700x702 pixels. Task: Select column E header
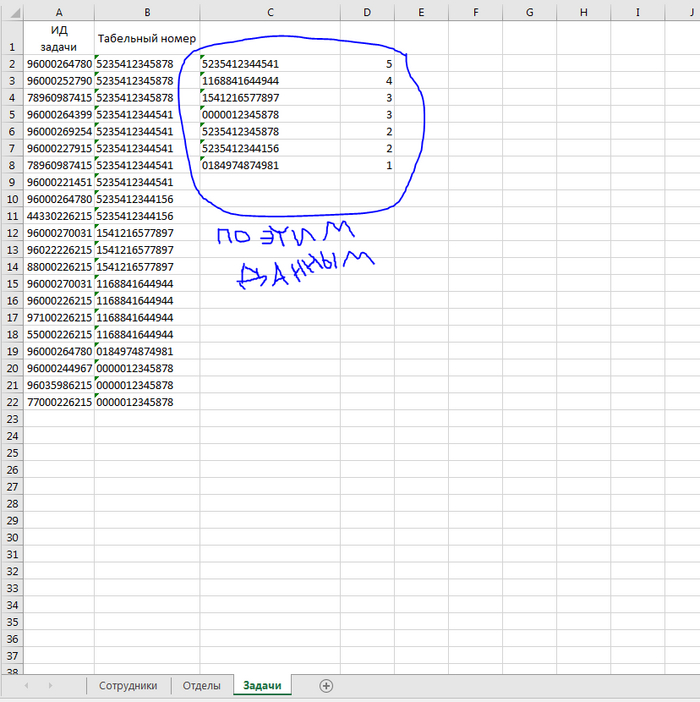point(421,13)
